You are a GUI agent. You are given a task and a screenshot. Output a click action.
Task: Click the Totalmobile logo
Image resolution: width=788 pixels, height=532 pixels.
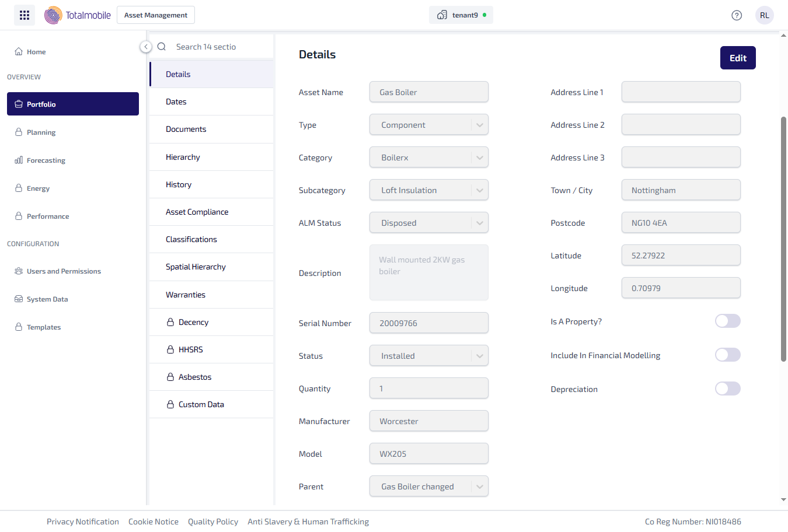point(78,15)
